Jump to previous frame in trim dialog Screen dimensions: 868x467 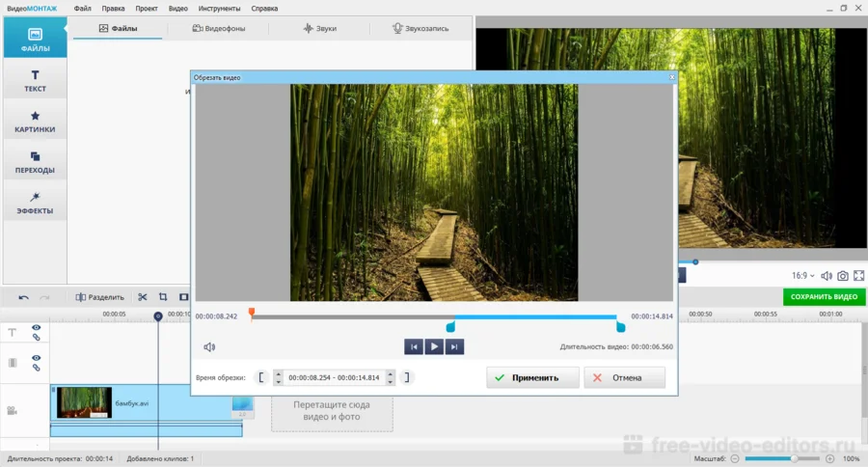[x=414, y=346]
